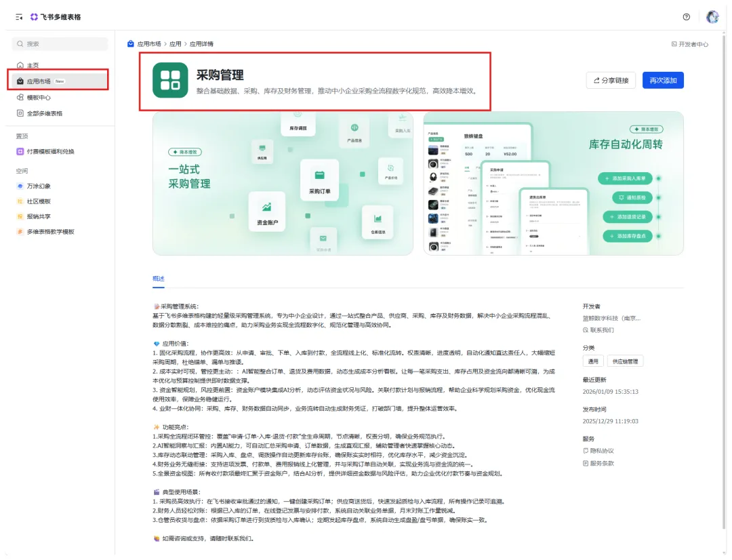The image size is (732, 560).
Task: Click the 典型使用场景 heading
Action: pos(181,492)
